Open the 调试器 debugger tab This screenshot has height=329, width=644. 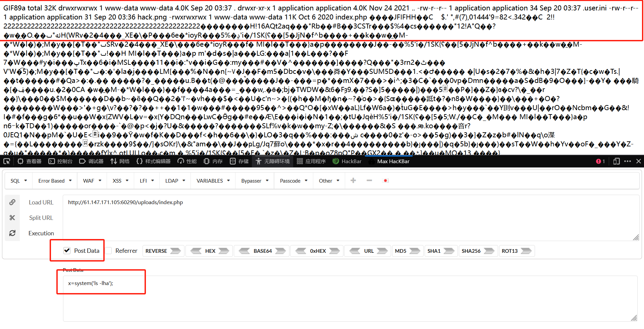pos(91,161)
